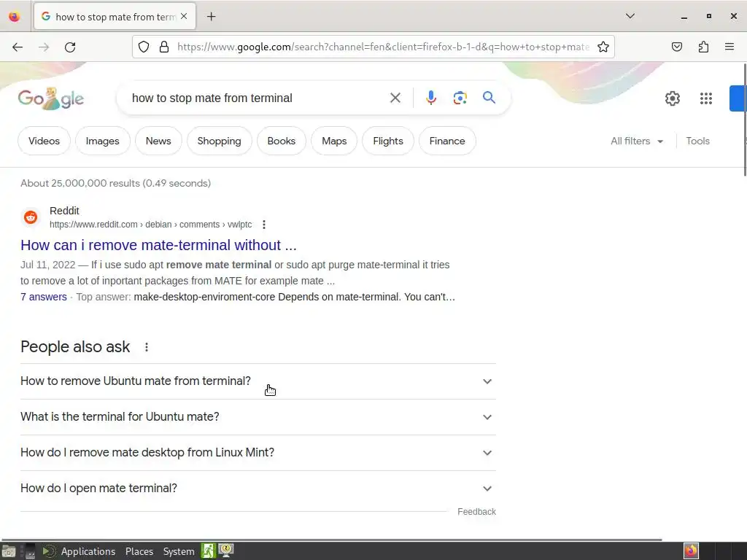Open Google quick settings gear

coord(672,98)
